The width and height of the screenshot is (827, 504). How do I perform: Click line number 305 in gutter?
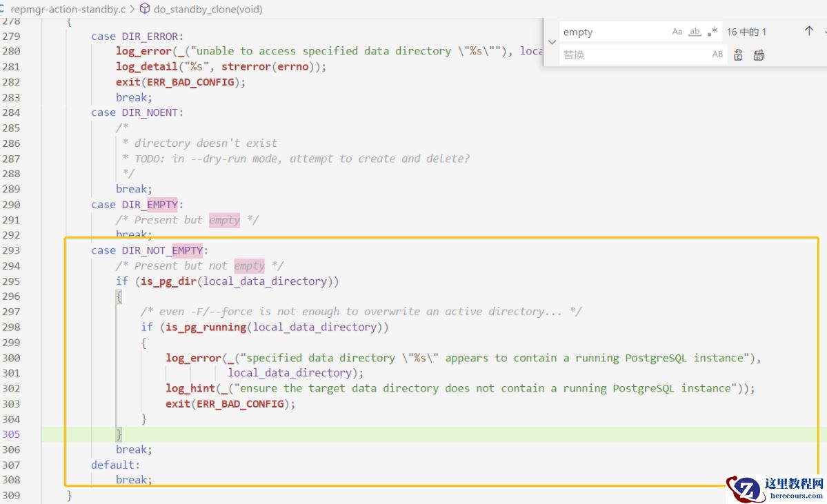click(11, 434)
